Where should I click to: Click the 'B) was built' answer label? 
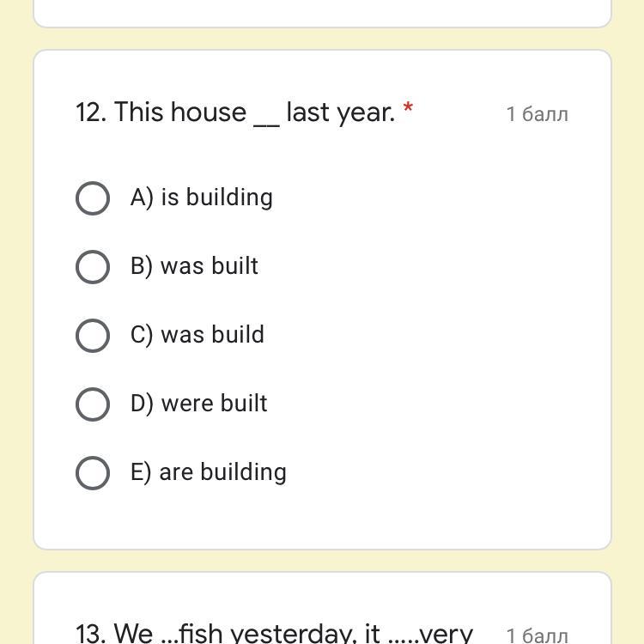click(194, 266)
